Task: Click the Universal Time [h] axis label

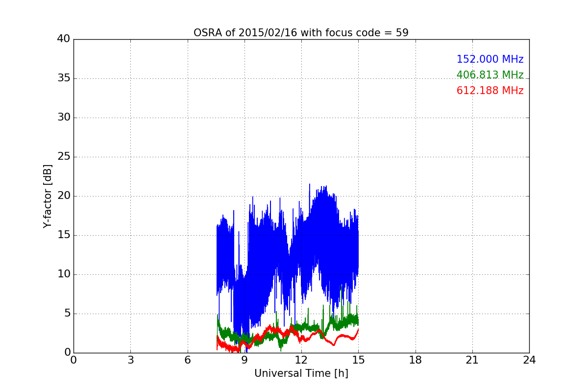Action: tap(301, 373)
